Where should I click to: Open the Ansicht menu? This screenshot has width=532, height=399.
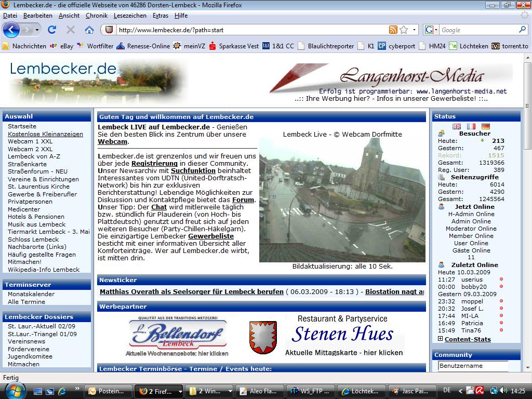point(69,16)
